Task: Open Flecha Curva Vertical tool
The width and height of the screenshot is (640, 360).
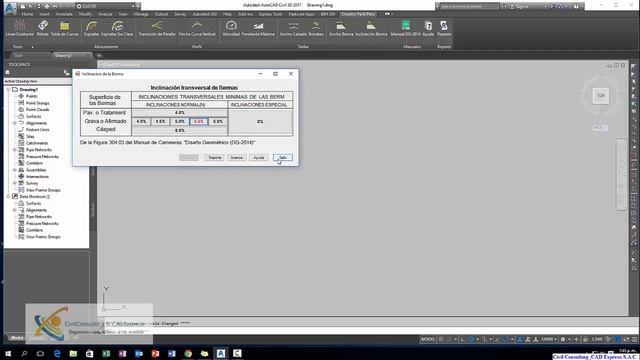Action: [x=197, y=29]
